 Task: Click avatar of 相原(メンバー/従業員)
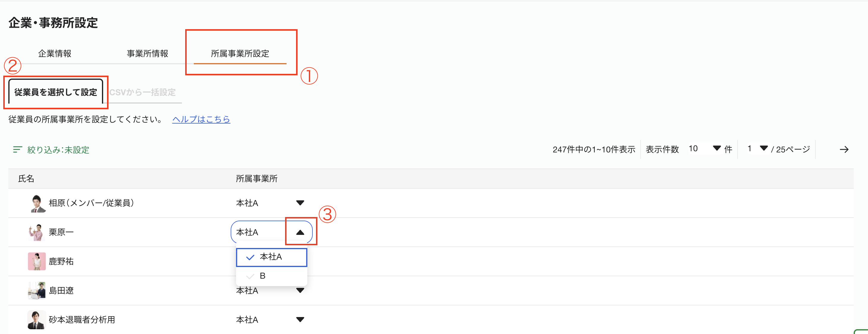37,203
